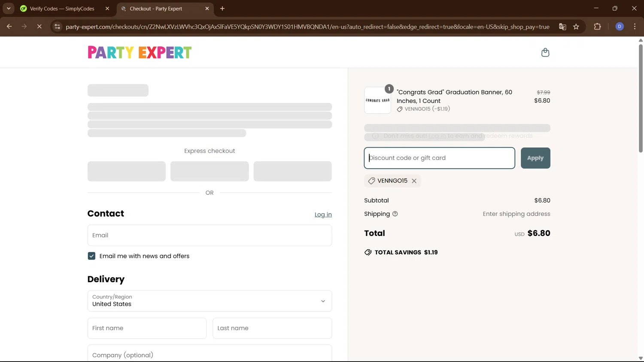Click the translate page icon
Image resolution: width=644 pixels, height=362 pixels.
[x=562, y=27]
